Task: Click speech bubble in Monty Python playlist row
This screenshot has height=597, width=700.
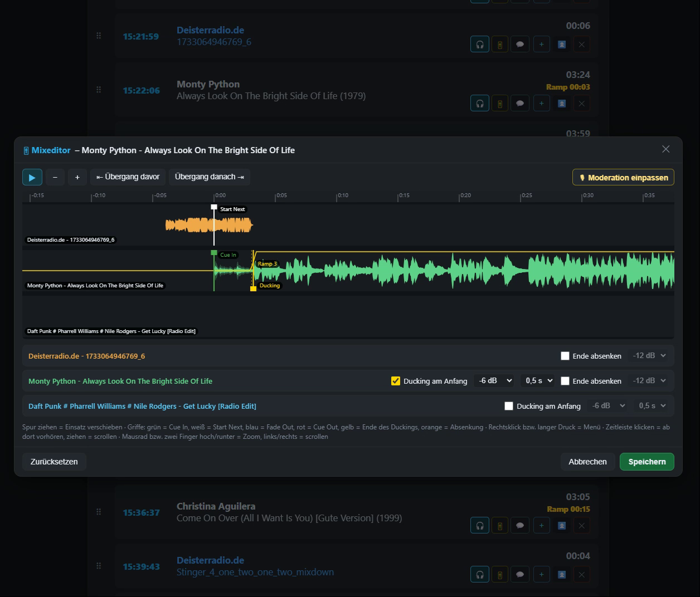Action: pos(520,104)
